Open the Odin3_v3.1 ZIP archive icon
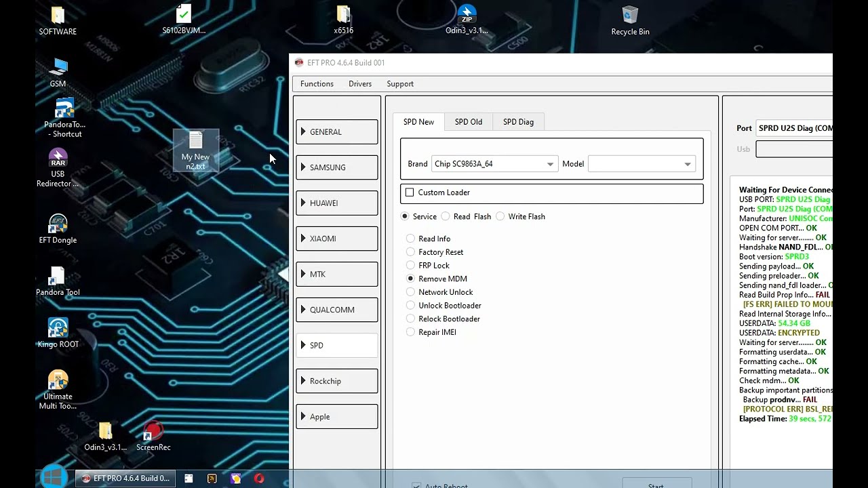 click(x=466, y=19)
